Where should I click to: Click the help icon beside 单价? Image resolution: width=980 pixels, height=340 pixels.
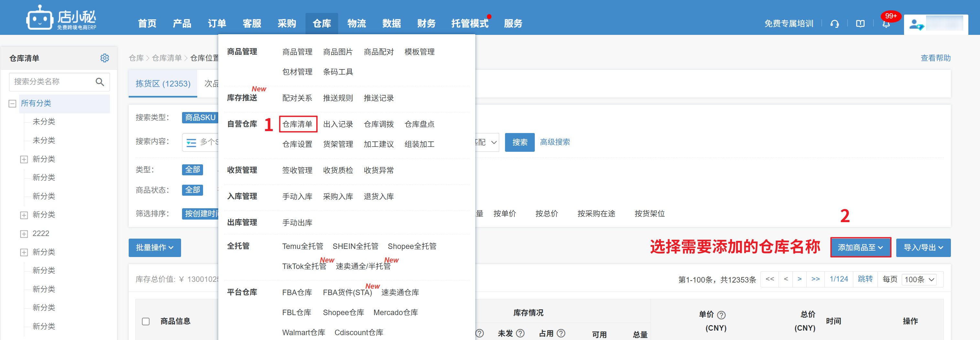coord(721,315)
